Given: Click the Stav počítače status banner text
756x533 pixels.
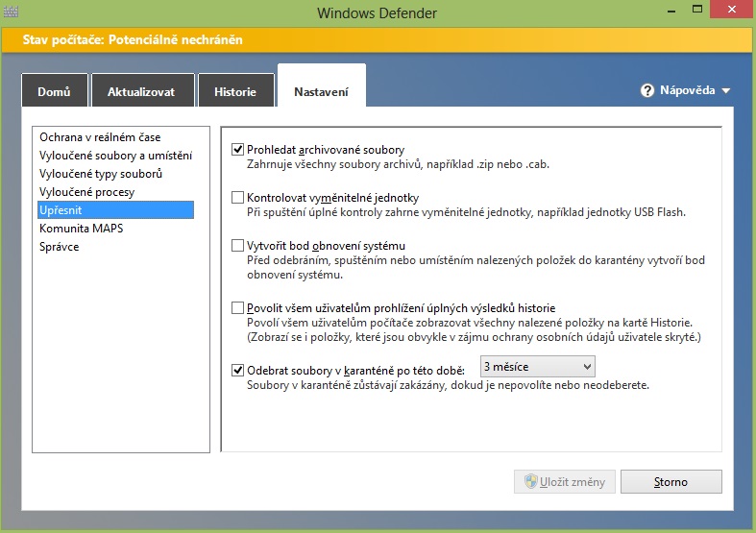Looking at the screenshot, I should (133, 39).
